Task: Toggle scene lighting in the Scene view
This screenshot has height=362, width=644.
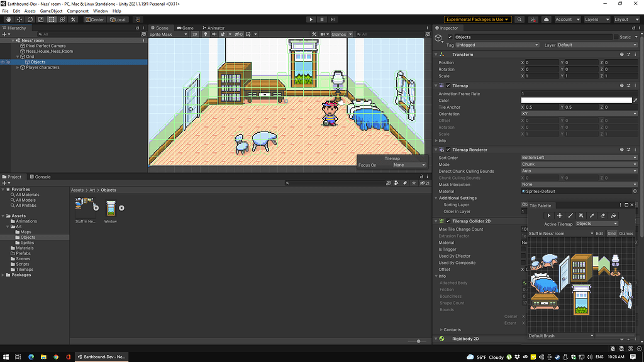Action: coord(205,34)
